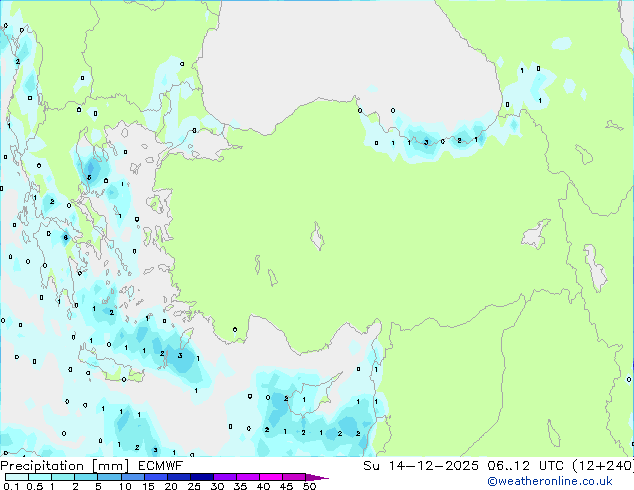The height and width of the screenshot is (490, 634).
Task: Click the purple arrow tip after 50 on legend
Action: [x=317, y=477]
